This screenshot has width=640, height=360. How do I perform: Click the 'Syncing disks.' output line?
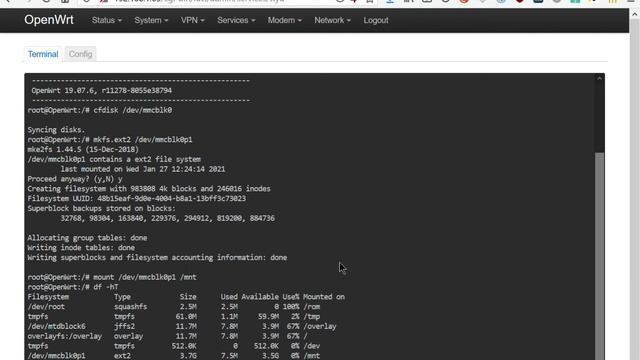tap(56, 130)
